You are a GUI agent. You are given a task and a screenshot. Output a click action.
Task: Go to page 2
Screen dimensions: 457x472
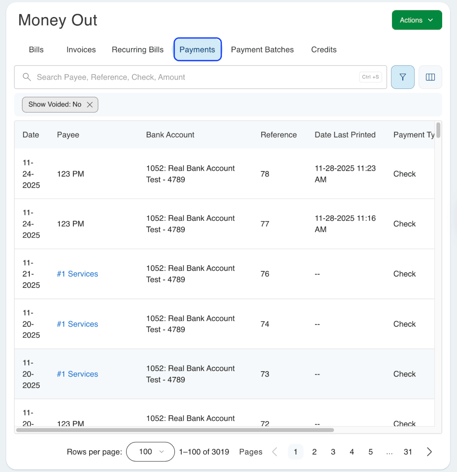[314, 452]
